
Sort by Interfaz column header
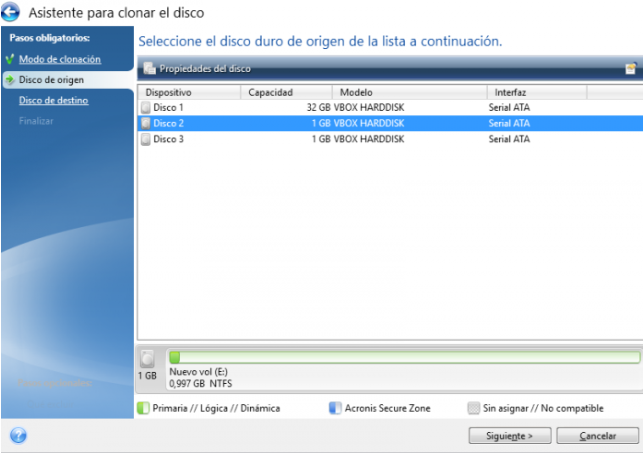click(535, 92)
